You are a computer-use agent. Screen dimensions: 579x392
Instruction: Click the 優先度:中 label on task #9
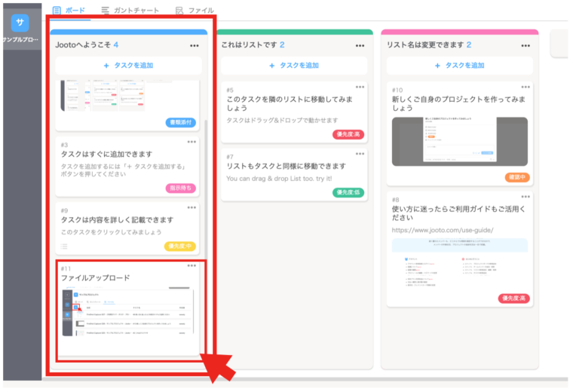point(180,247)
